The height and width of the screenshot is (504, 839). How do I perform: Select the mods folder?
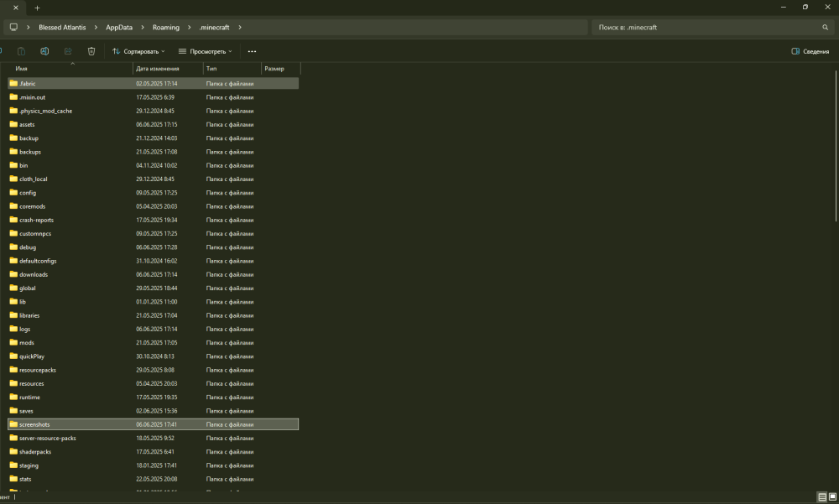point(153,343)
